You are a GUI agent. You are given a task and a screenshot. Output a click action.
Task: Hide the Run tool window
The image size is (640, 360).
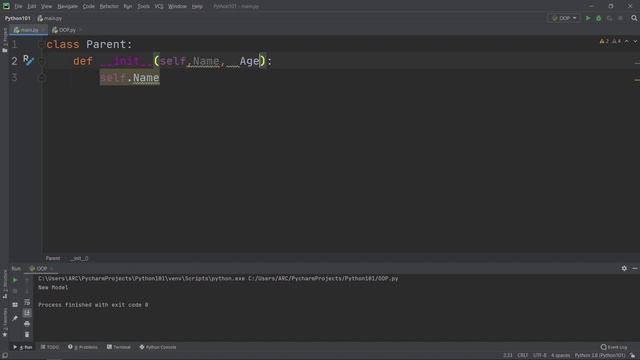click(635, 268)
